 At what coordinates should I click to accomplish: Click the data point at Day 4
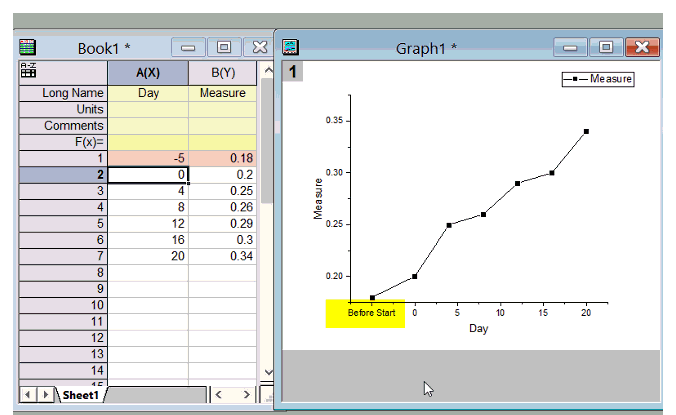449,225
